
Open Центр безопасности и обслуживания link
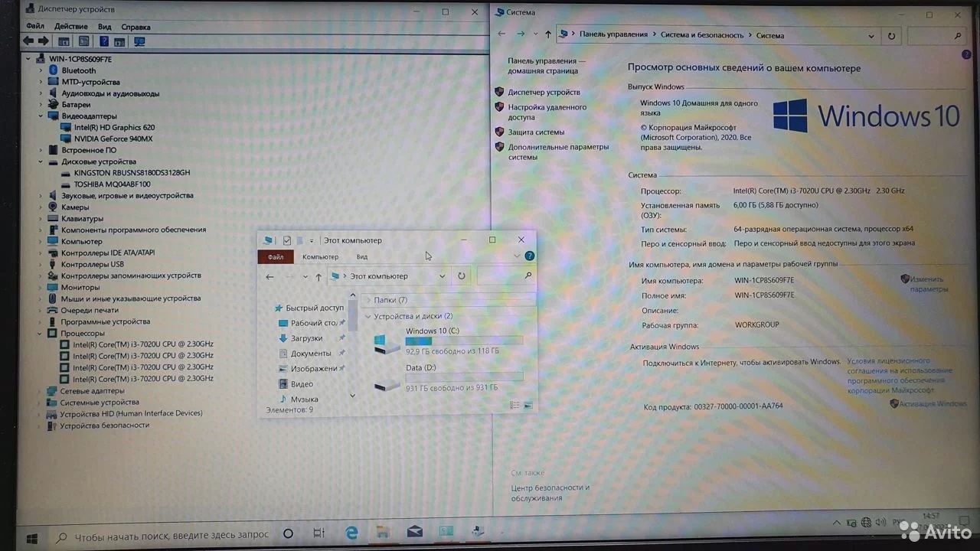pos(550,493)
